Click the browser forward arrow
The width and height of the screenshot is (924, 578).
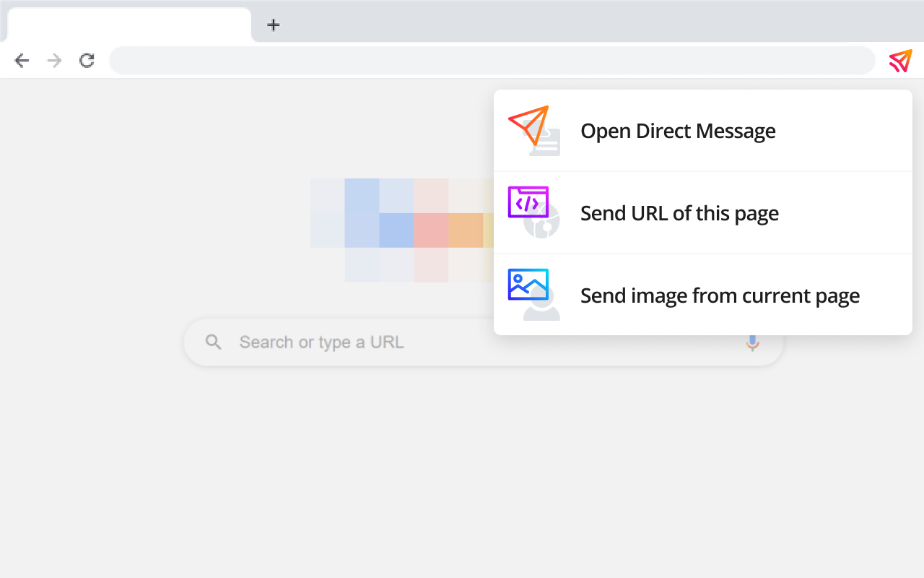(x=54, y=61)
